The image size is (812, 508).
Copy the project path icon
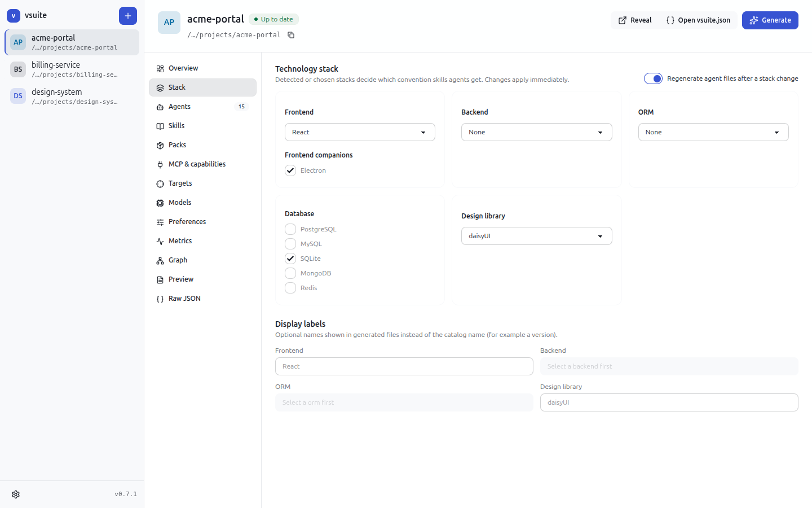coord(291,35)
